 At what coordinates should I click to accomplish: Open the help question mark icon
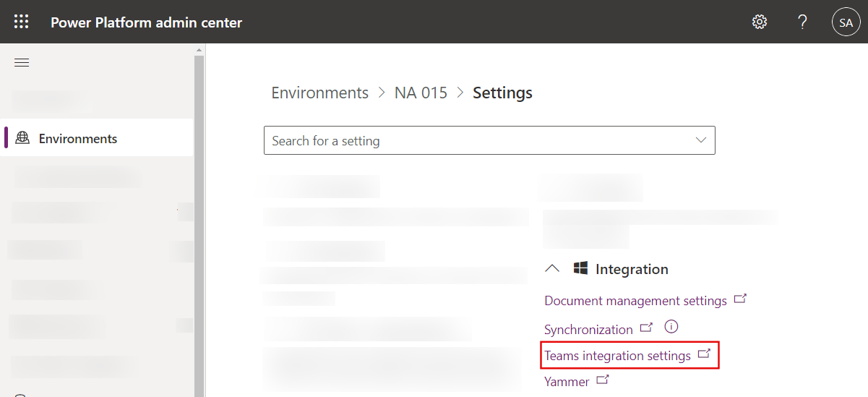pos(802,22)
